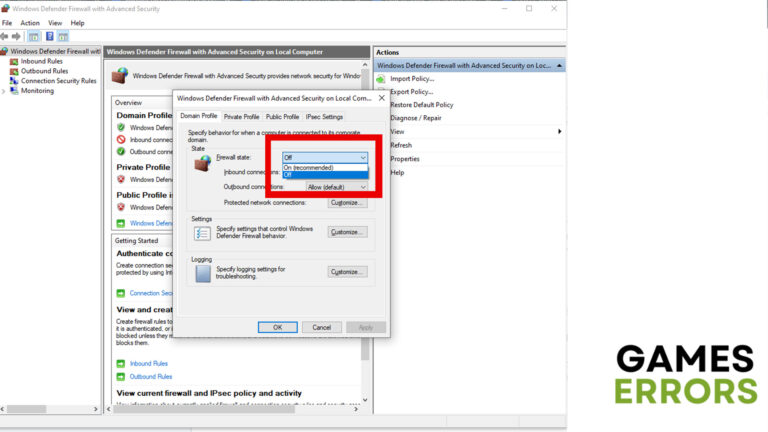Select the Inbound Rules tree icon
768x432 pixels.
coord(14,61)
